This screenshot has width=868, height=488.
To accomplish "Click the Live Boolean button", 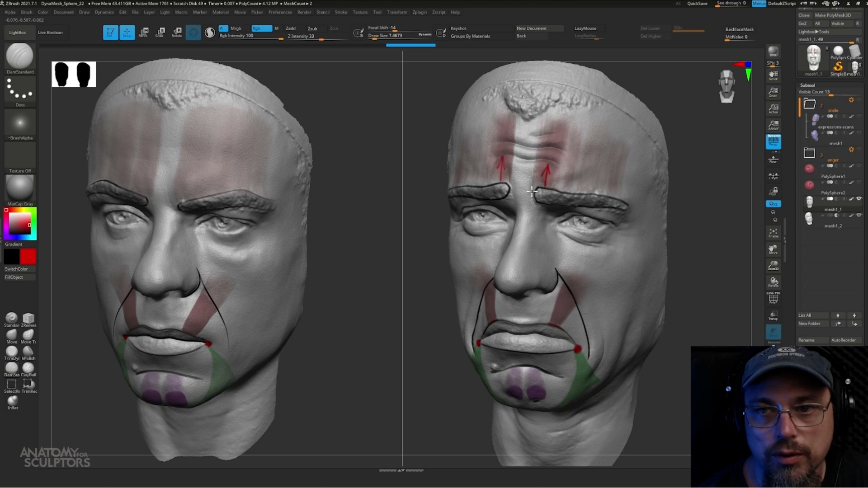I will tap(50, 33).
